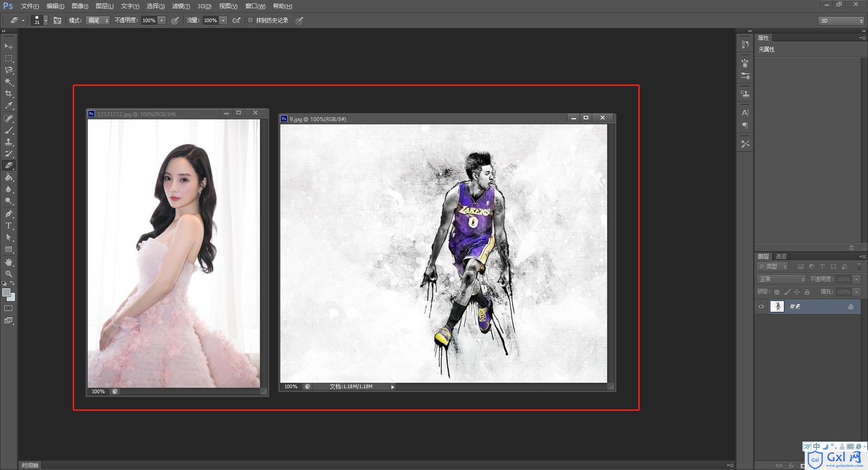Enable Erase to History checkbox
Screen dimensions: 868x470
pos(250,20)
